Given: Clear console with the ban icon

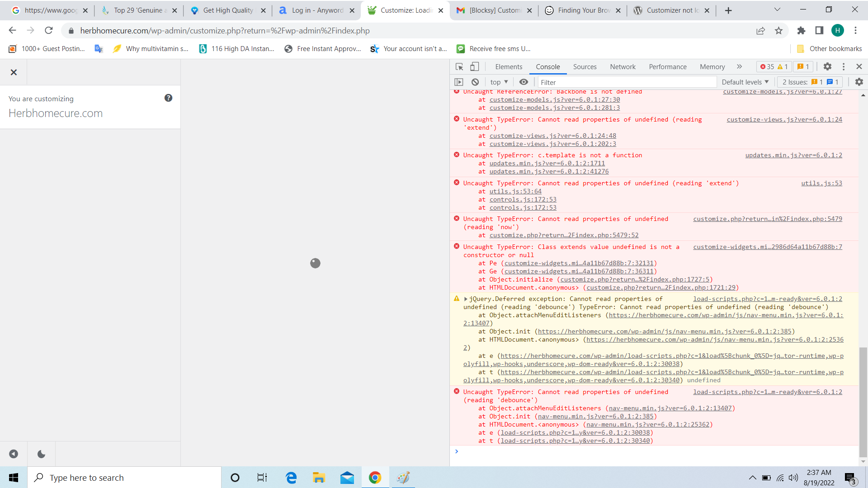Looking at the screenshot, I should click(x=475, y=82).
